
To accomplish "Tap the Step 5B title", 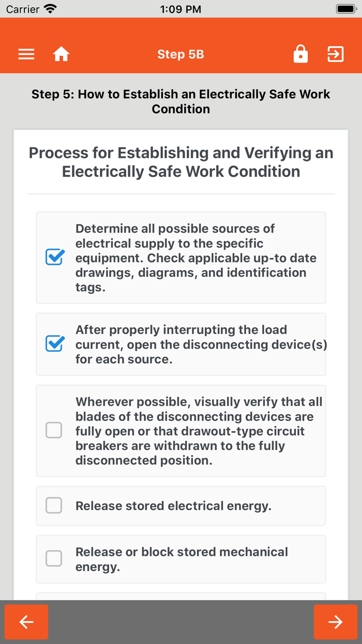I will click(x=180, y=54).
